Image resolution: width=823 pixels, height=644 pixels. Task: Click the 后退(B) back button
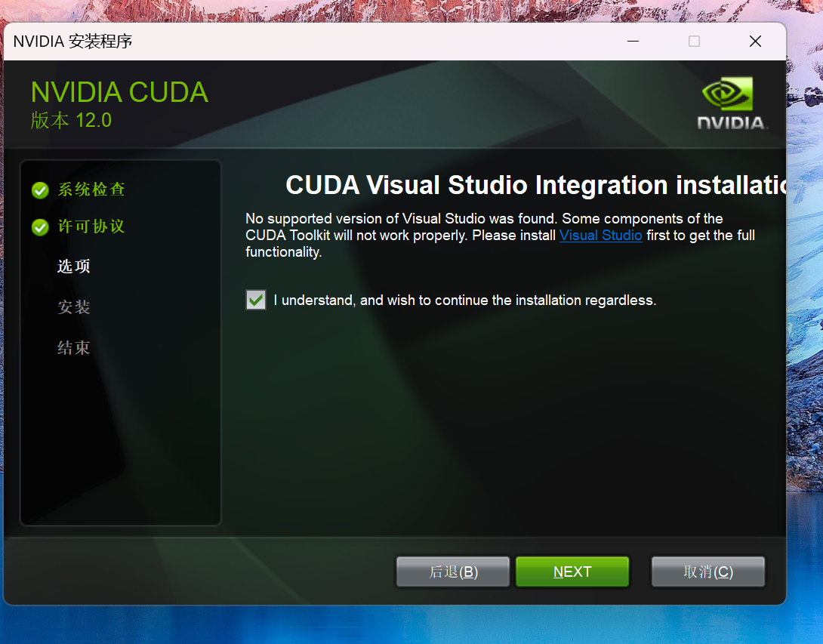[x=452, y=572]
